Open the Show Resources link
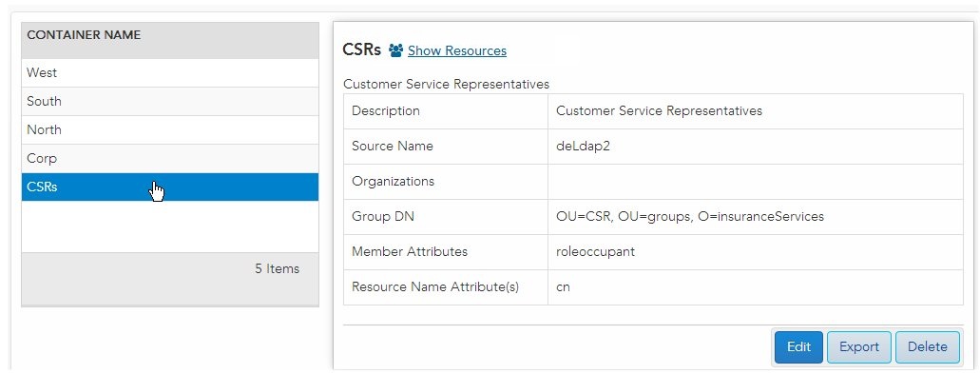The width and height of the screenshot is (980, 374). tap(457, 50)
